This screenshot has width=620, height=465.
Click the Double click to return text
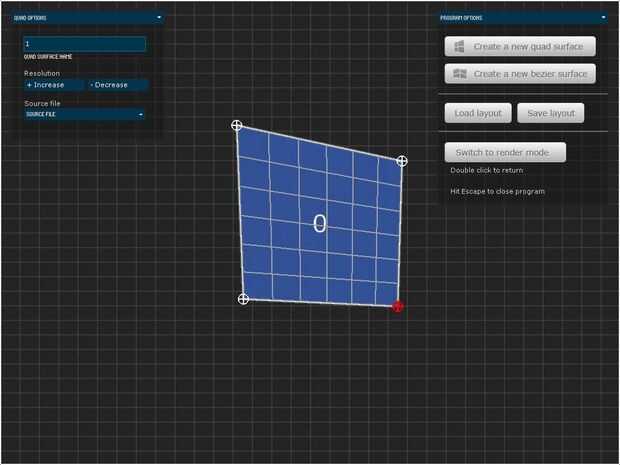click(x=487, y=170)
